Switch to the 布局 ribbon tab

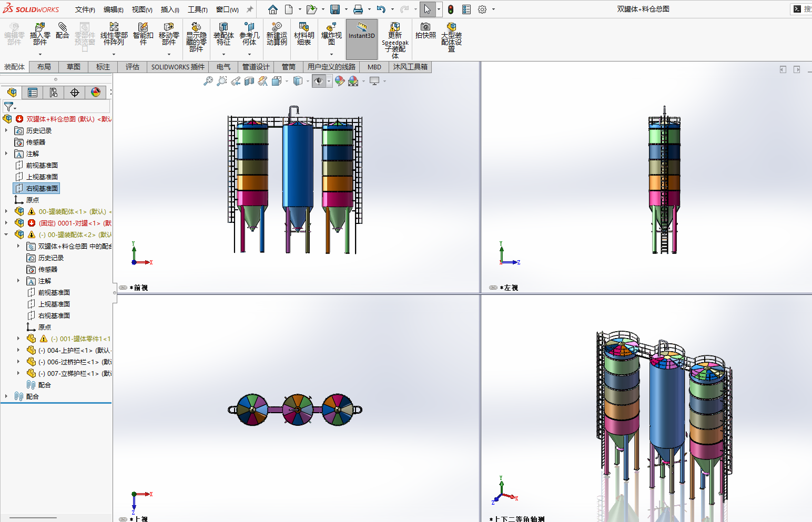(x=44, y=67)
